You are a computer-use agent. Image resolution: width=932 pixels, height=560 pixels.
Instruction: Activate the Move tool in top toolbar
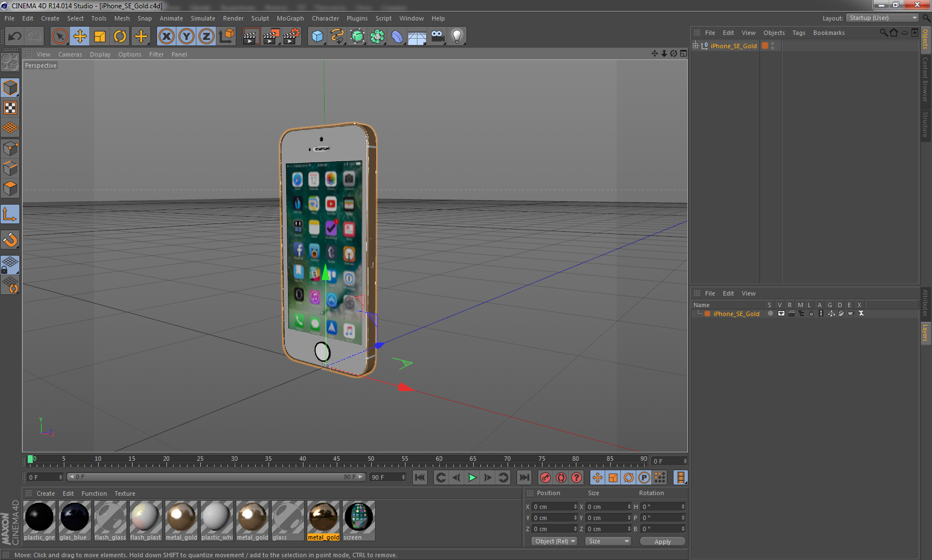[x=80, y=37]
